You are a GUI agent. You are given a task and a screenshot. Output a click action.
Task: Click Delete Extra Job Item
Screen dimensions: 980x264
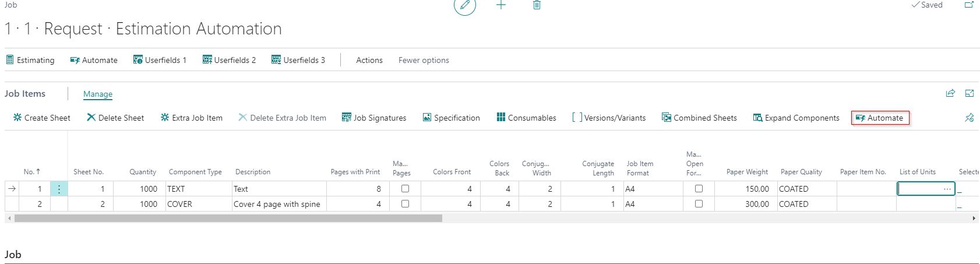pyautogui.click(x=282, y=118)
